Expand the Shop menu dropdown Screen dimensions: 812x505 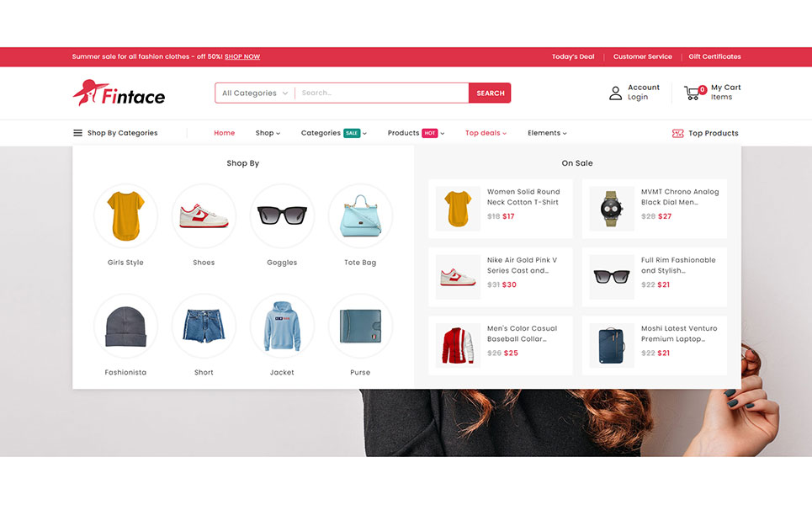tap(268, 133)
